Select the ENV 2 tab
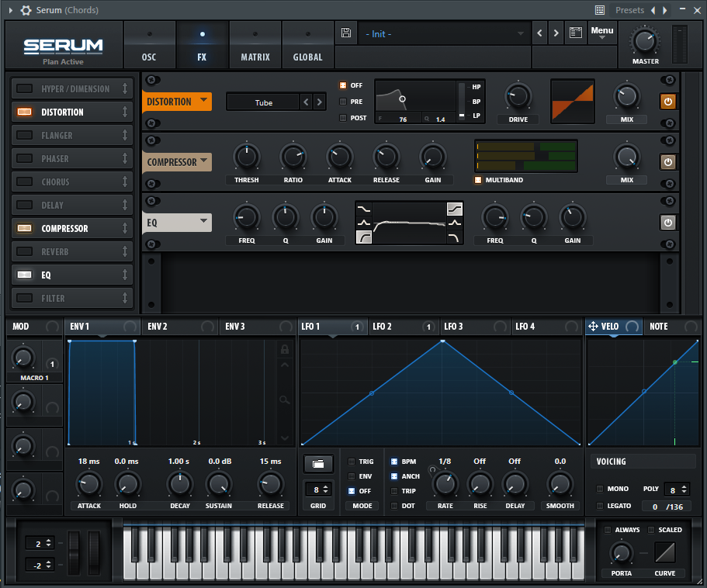Viewport: 707px width, 588px height. pyautogui.click(x=180, y=327)
